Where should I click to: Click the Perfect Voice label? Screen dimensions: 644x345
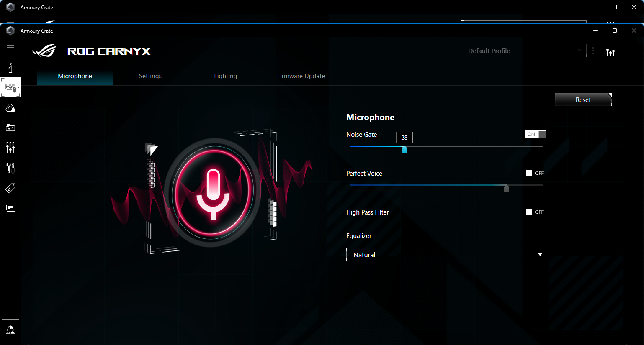tap(364, 174)
